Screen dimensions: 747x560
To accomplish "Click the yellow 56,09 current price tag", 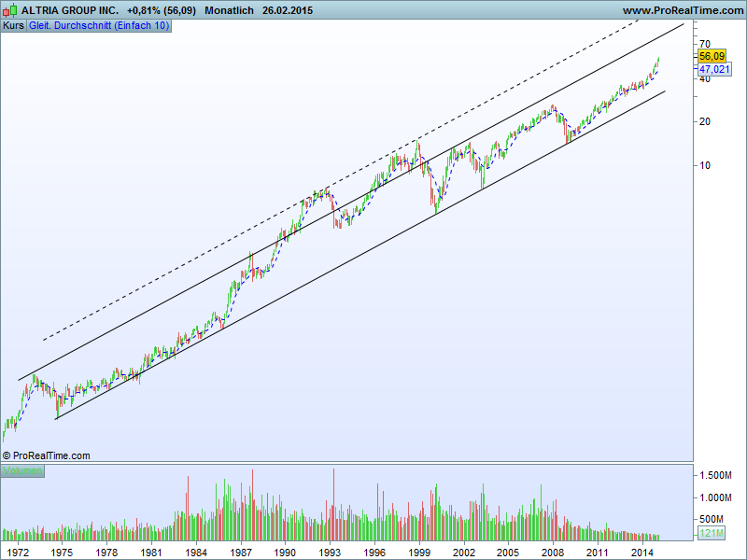I will click(x=712, y=56).
